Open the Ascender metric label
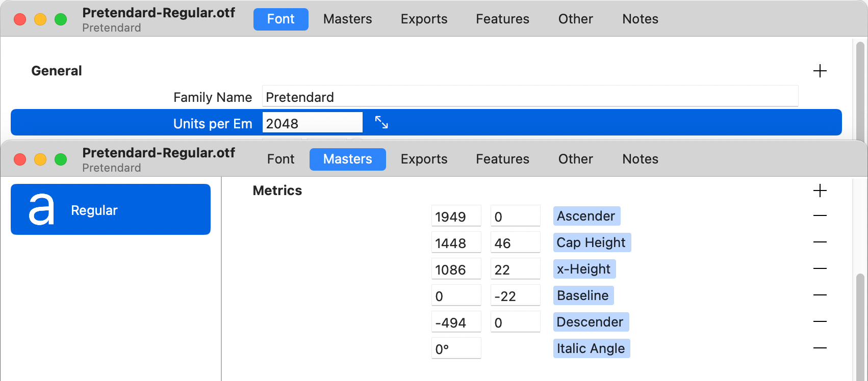 pyautogui.click(x=586, y=216)
